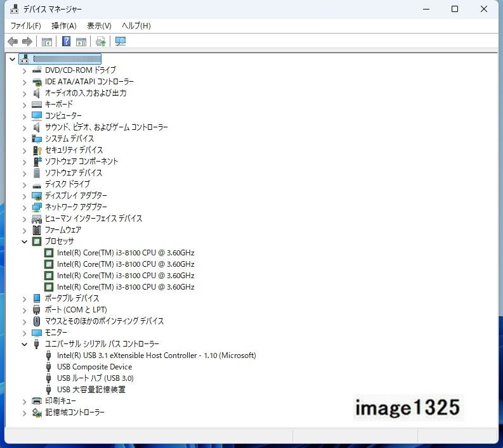
Task: Click the DVD/CD-ROM drive icon
Action: [37, 70]
